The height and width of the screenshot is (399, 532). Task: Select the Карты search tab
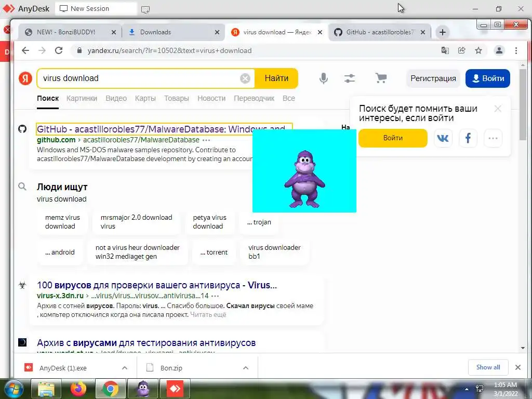145,98
